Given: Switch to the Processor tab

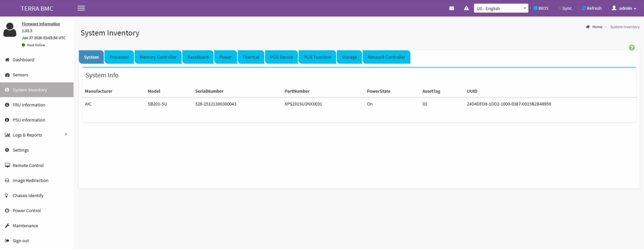Looking at the screenshot, I should (x=119, y=57).
